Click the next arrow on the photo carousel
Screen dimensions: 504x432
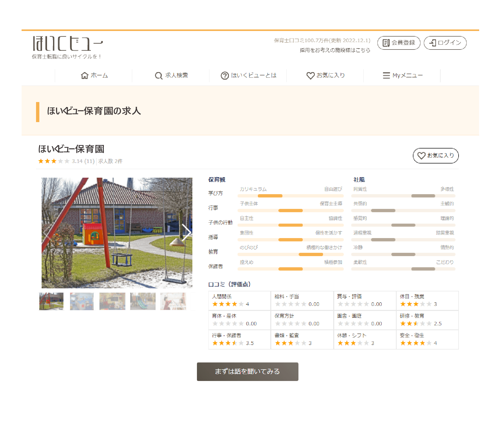click(188, 232)
